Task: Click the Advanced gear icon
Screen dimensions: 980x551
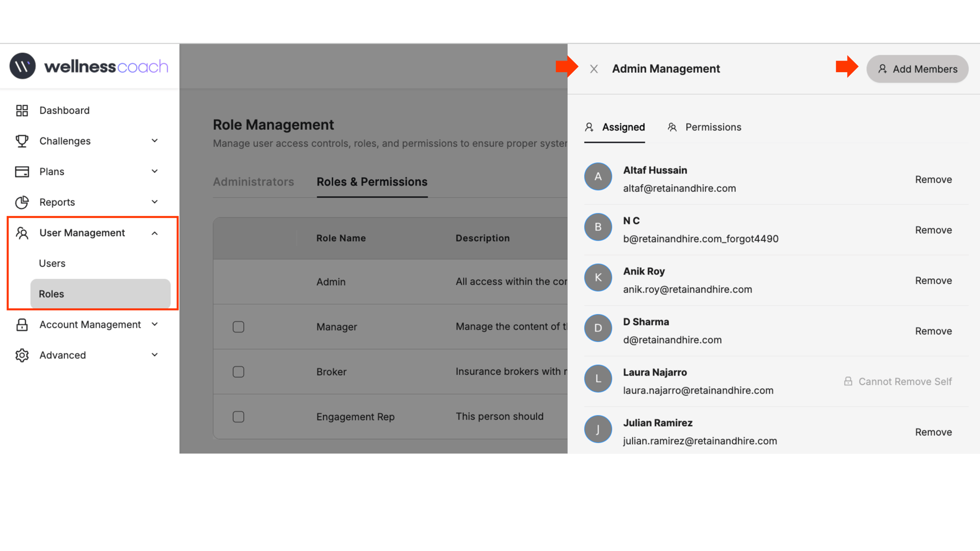Action: pos(22,355)
